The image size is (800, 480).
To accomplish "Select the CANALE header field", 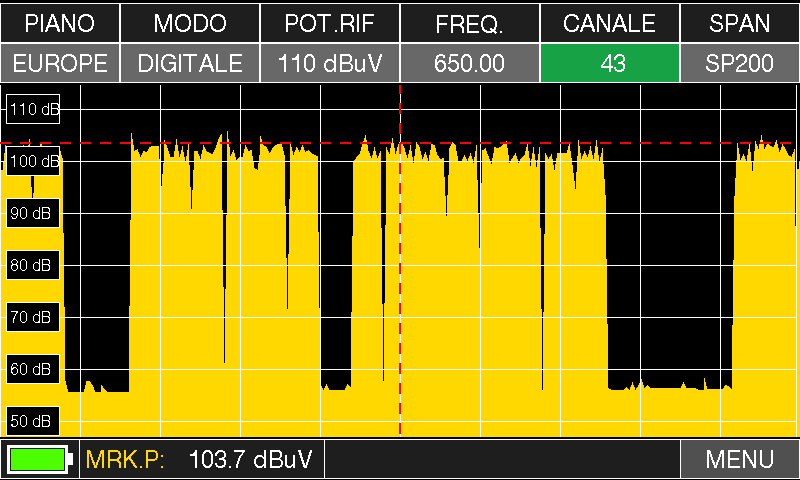I will click(x=610, y=23).
